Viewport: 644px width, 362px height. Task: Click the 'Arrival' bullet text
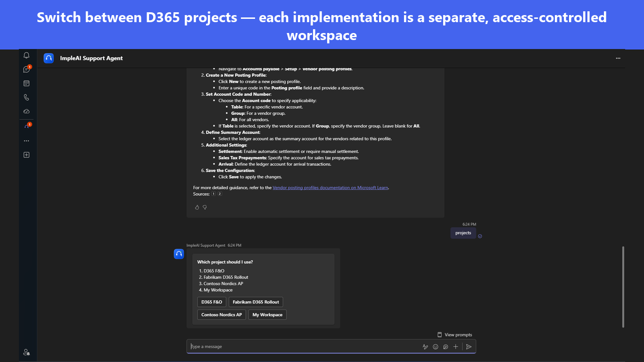point(275,164)
